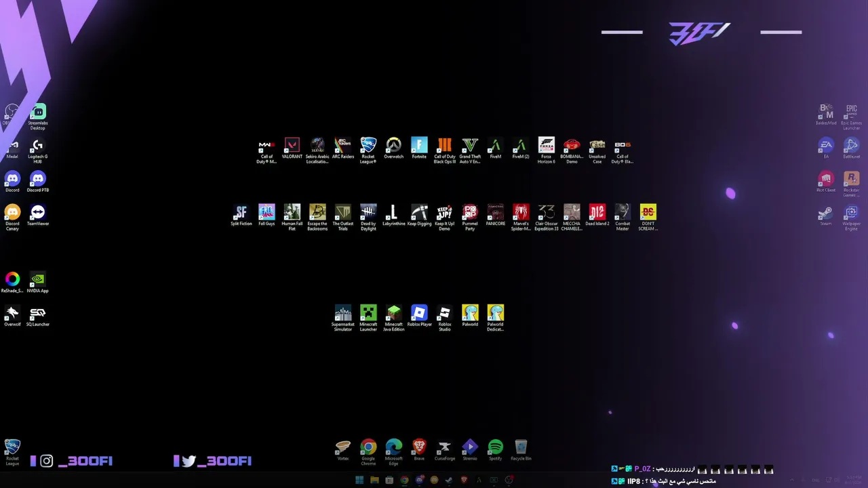Viewport: 868px width, 488px height.
Task: Open the Streamlabs Desktop shortcut
Action: [x=38, y=116]
